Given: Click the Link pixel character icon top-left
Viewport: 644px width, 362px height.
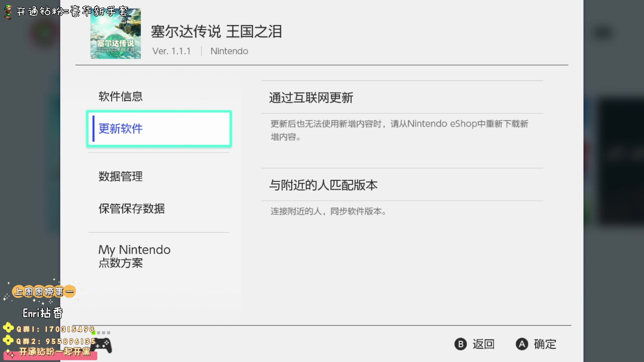Looking at the screenshot, I should (x=8, y=12).
